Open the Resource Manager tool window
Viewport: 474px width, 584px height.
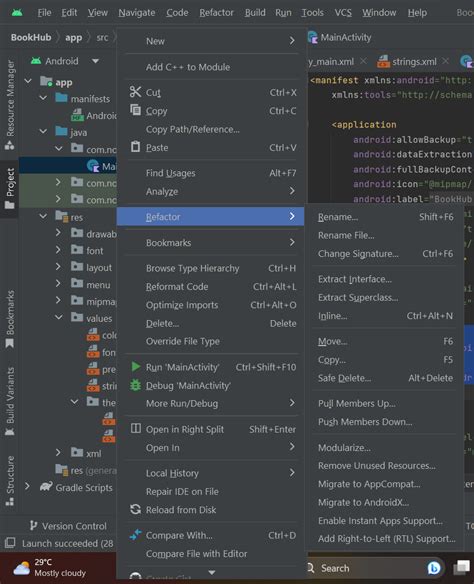coord(10,105)
